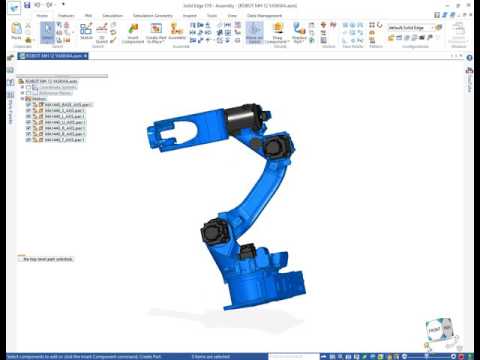Toggle visibility checkbox of MH1440_BASE_AXIS part
The image size is (480, 360).
[29, 105]
